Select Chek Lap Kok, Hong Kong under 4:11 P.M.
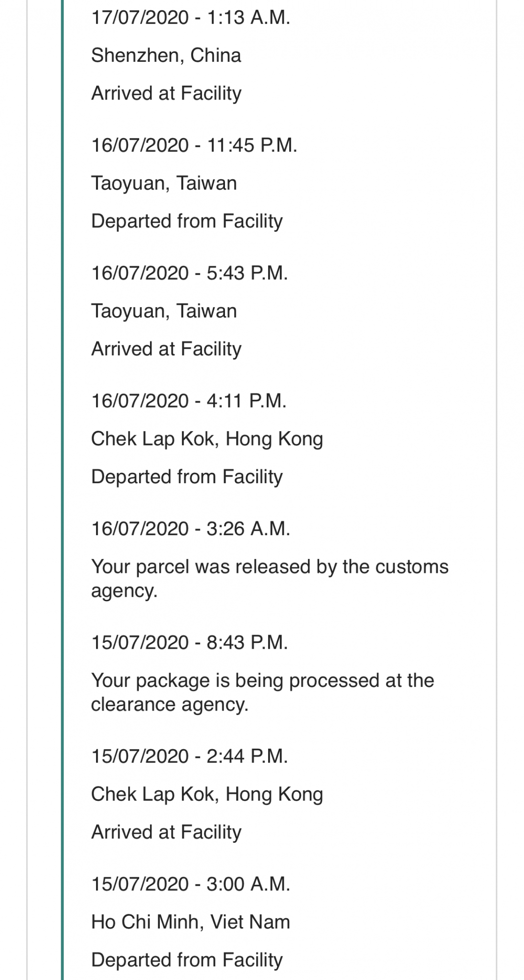This screenshot has width=524, height=980. [207, 439]
